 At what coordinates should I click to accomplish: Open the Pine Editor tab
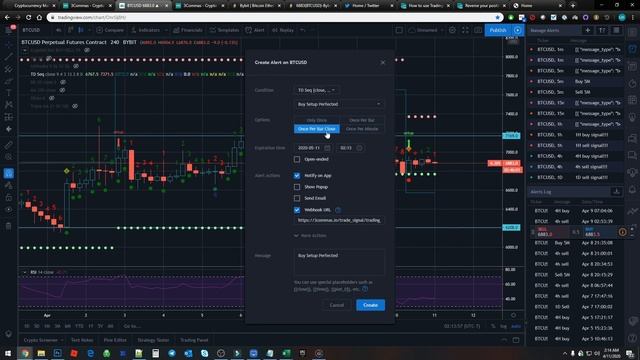(x=115, y=340)
